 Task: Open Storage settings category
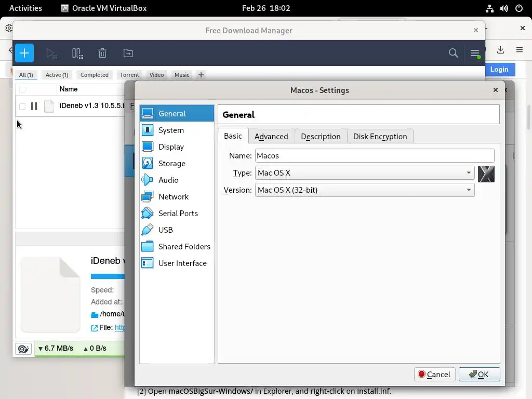point(177,163)
